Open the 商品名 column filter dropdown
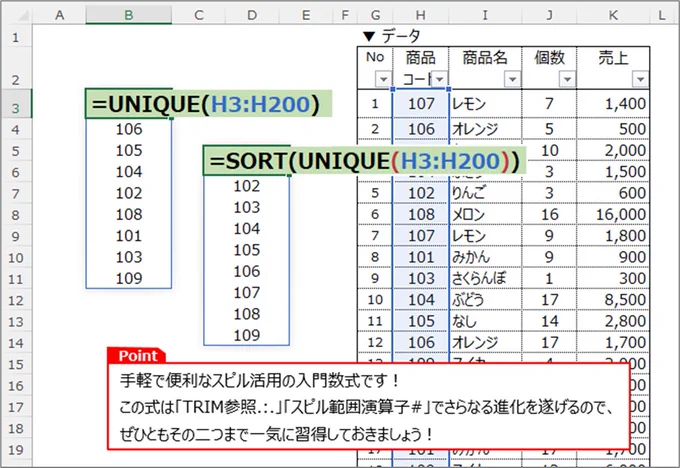 tap(512, 79)
